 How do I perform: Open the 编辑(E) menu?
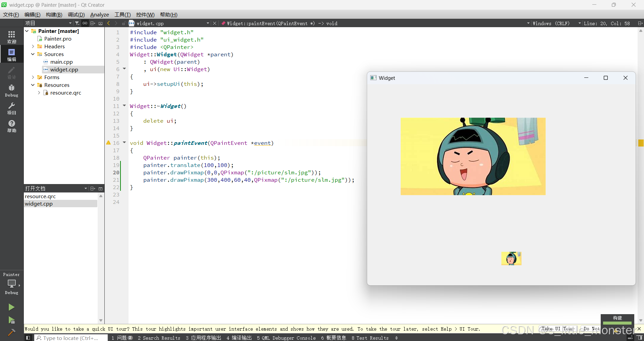(x=33, y=14)
